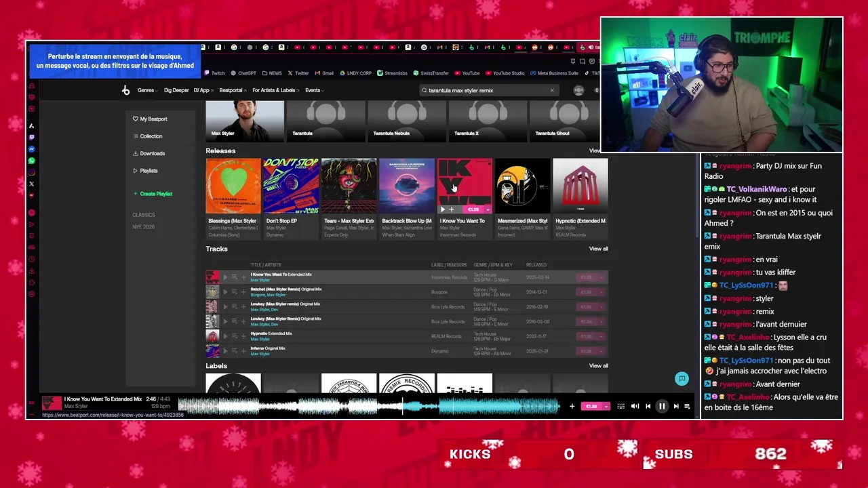This screenshot has height=488, width=868.
Task: Open Instagram in the browser sidebar
Action: pyautogui.click(x=31, y=172)
